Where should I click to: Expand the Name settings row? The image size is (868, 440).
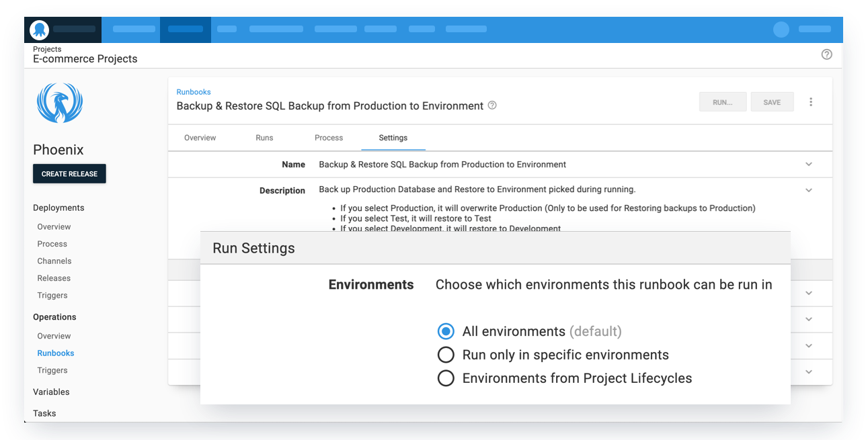click(x=809, y=165)
